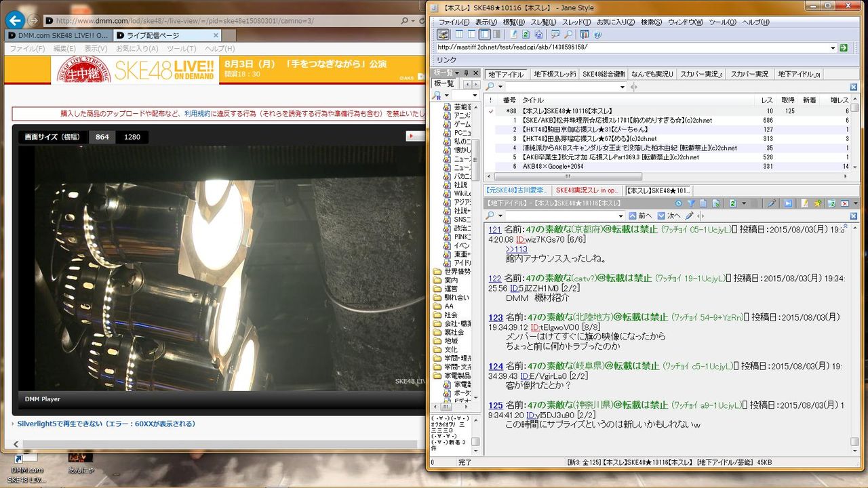Image resolution: width=868 pixels, height=488 pixels.
Task: Select the スカパー実況 board tab
Action: pos(749,74)
